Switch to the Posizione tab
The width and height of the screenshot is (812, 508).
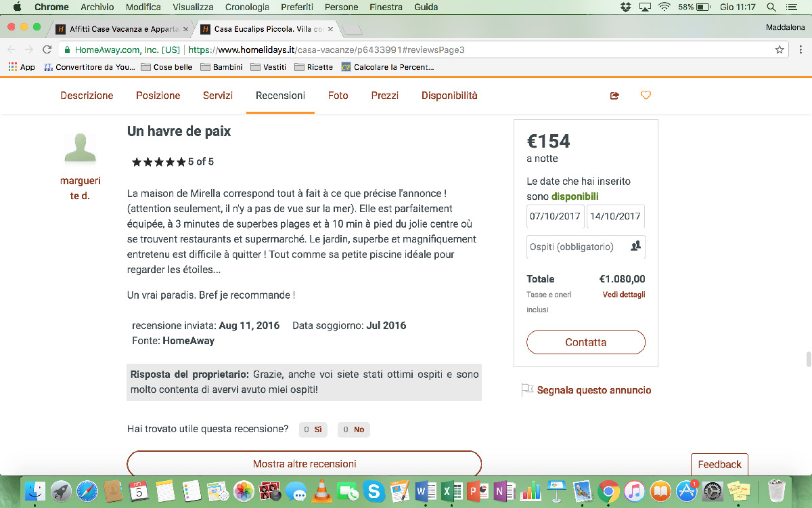[158, 96]
